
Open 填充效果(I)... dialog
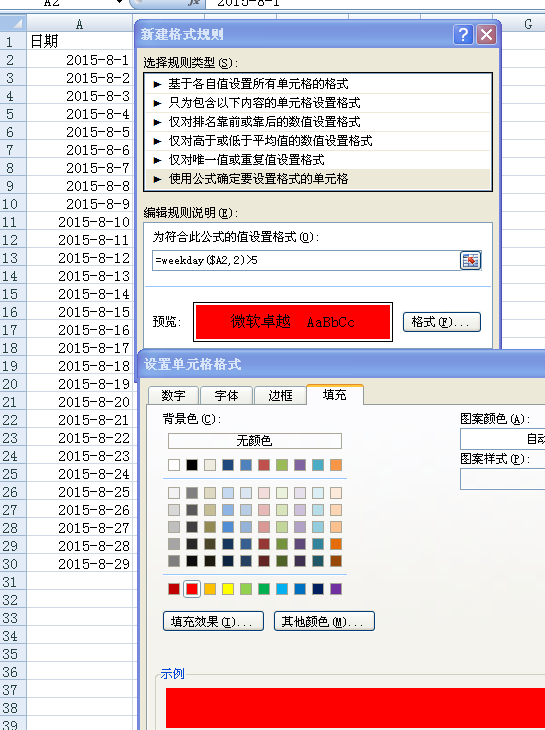pos(213,621)
